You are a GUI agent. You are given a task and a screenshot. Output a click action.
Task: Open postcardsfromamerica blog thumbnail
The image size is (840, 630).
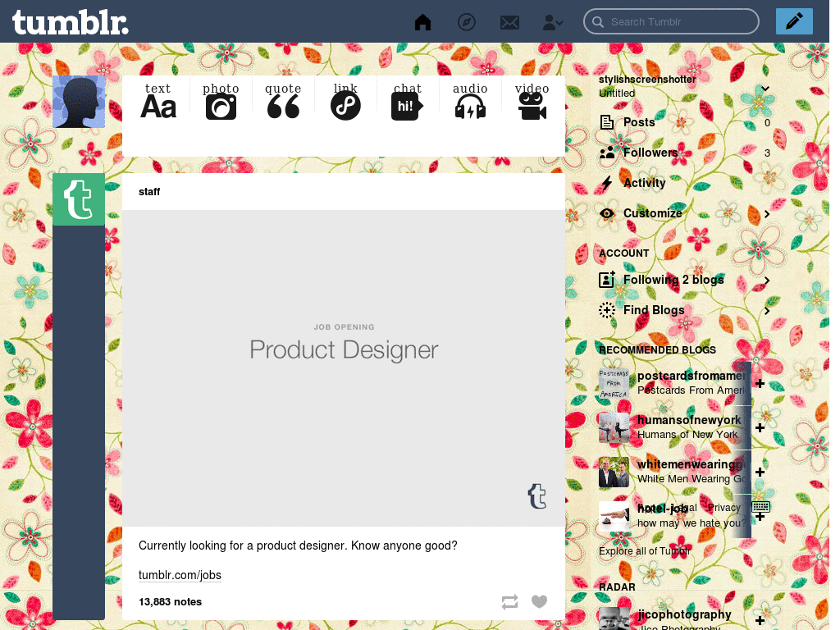tap(614, 383)
